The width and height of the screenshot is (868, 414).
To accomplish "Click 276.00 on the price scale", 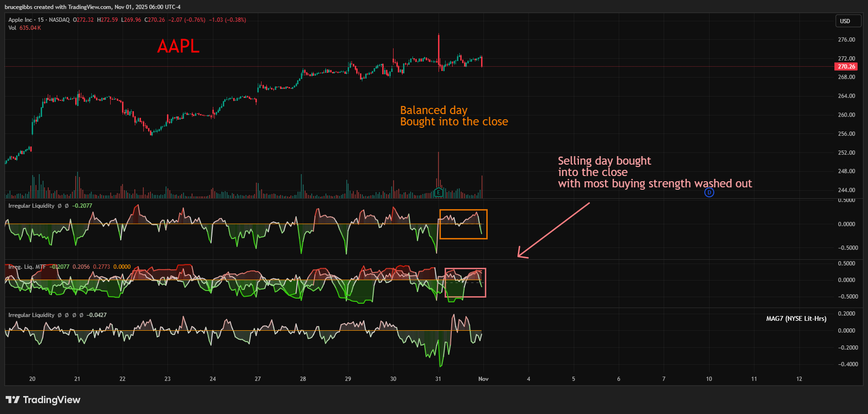I will pos(846,40).
